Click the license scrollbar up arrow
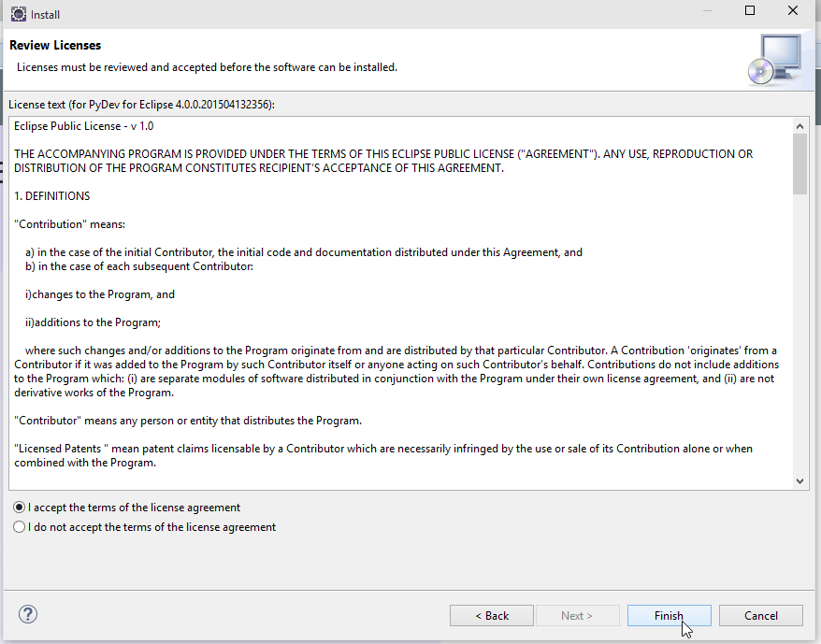Image resolution: width=821 pixels, height=644 pixels. (799, 126)
